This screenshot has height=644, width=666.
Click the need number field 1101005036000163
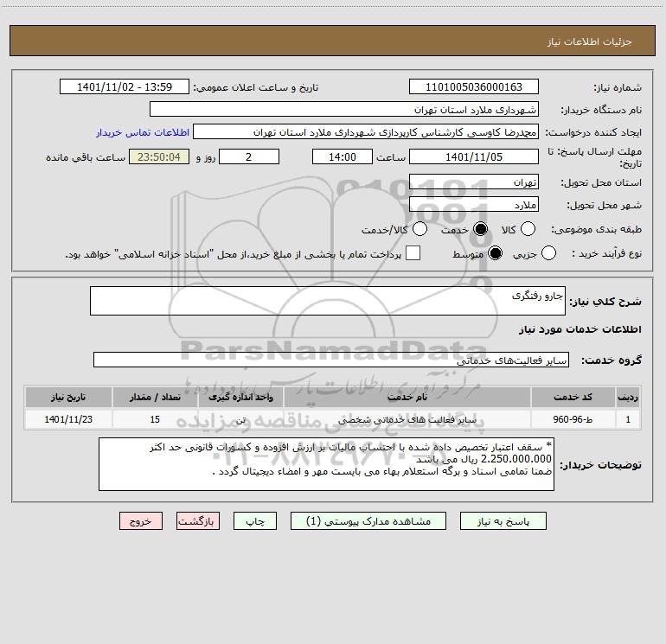point(474,87)
